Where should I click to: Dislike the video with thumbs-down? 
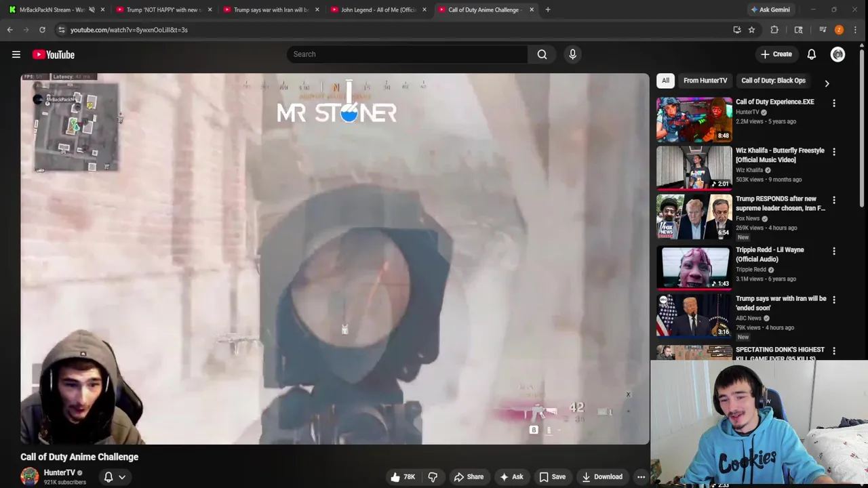433,476
